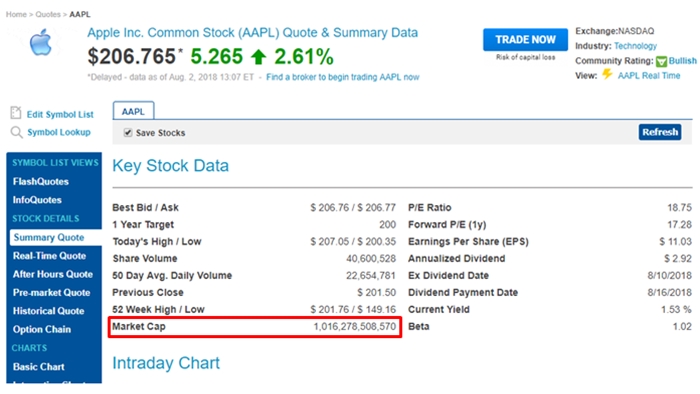Click the Symbol Lookup magnifier icon

click(x=16, y=132)
